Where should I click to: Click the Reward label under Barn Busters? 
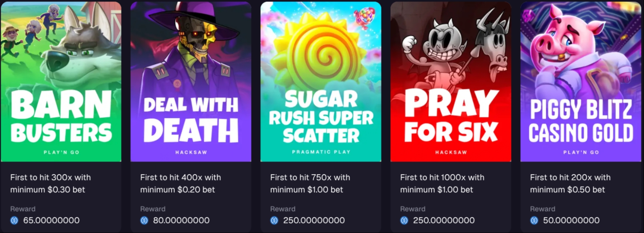(x=23, y=209)
